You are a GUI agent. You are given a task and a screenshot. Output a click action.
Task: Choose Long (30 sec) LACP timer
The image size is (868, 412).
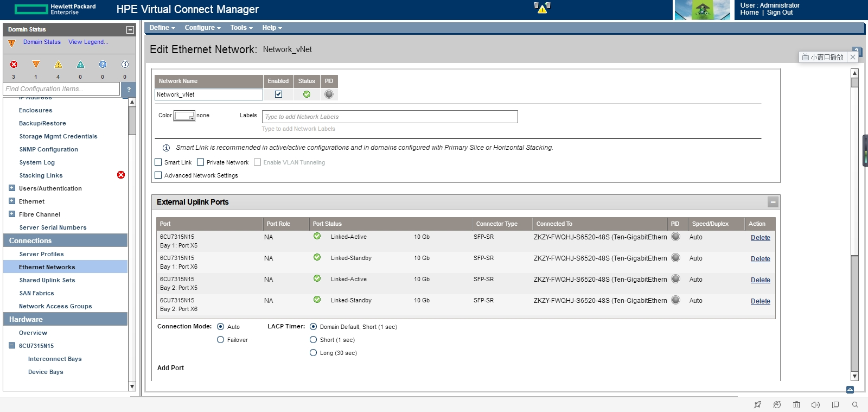pos(314,353)
